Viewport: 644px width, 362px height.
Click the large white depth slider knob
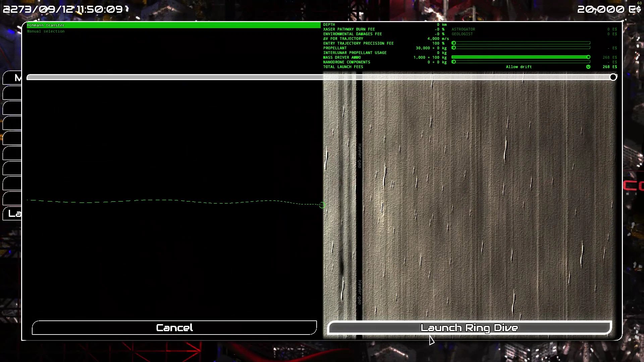pyautogui.click(x=613, y=77)
